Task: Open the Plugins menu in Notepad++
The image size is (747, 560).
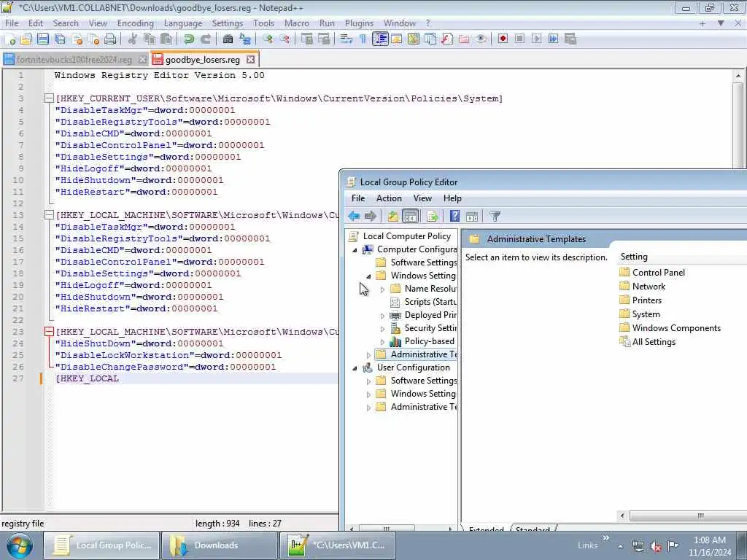Action: [359, 23]
